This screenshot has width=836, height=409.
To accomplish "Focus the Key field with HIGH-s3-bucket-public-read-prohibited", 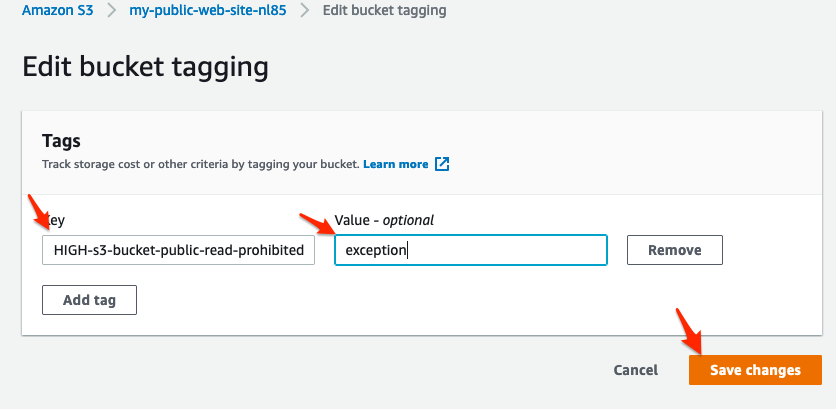I will [x=179, y=250].
